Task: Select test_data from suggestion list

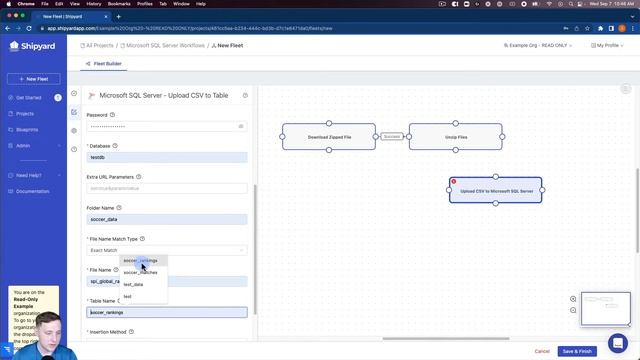Action: click(143, 284)
